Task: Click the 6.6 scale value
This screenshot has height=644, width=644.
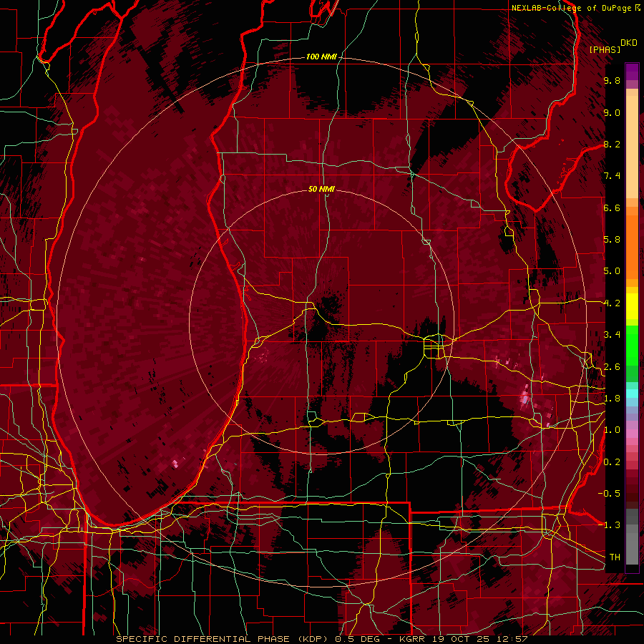Action: pyautogui.click(x=612, y=208)
